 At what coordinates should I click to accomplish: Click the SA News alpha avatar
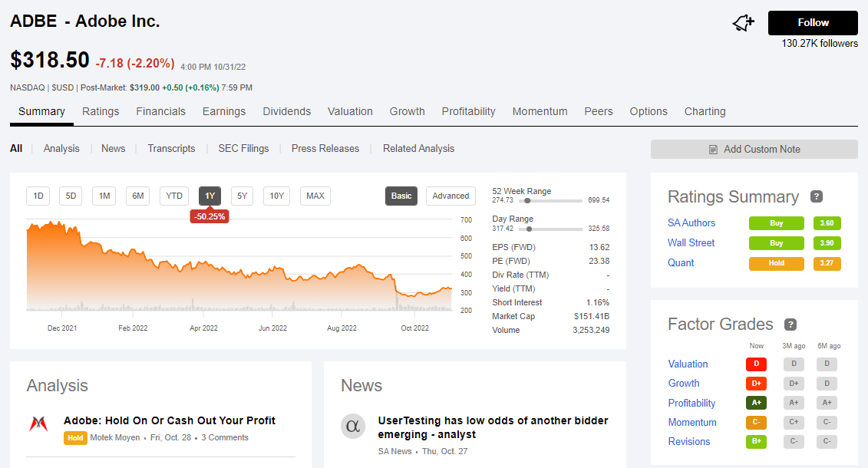(352, 426)
